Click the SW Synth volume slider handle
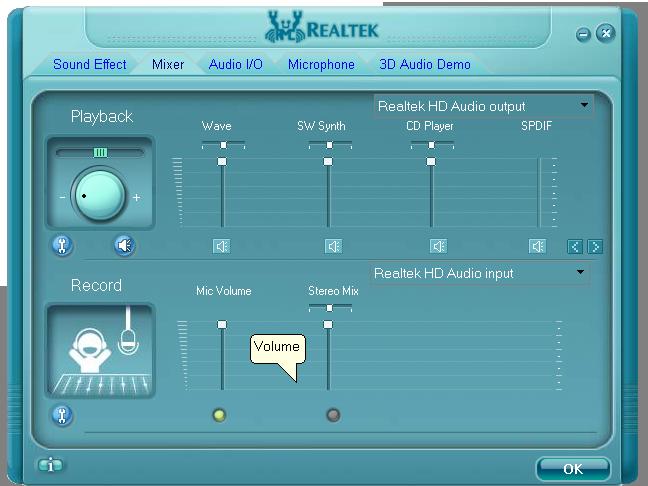 328,162
